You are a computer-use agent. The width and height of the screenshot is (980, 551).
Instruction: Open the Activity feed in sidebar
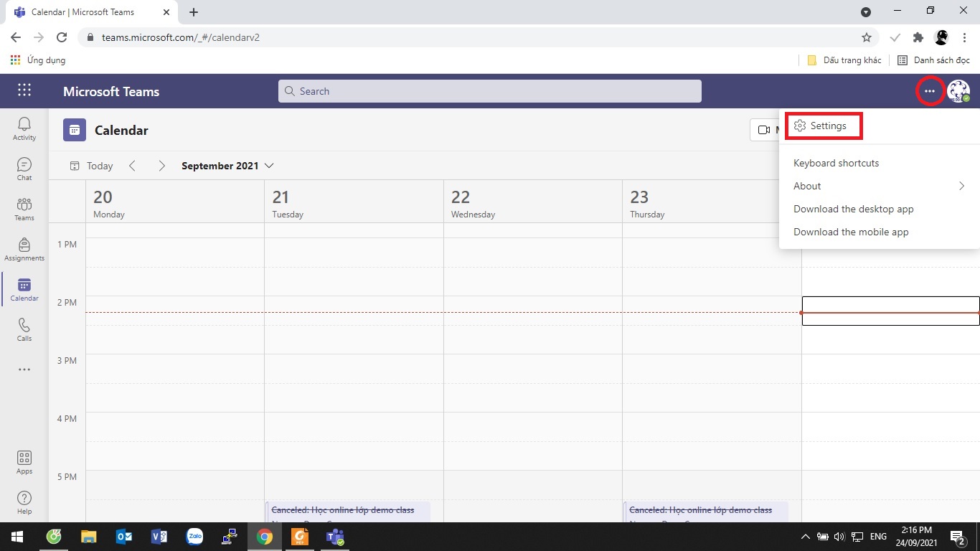[24, 128]
